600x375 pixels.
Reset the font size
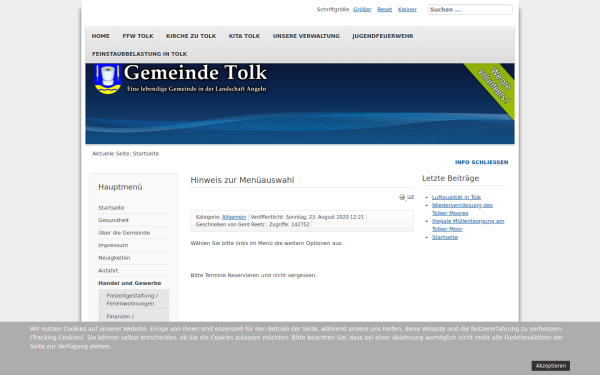[x=385, y=10]
